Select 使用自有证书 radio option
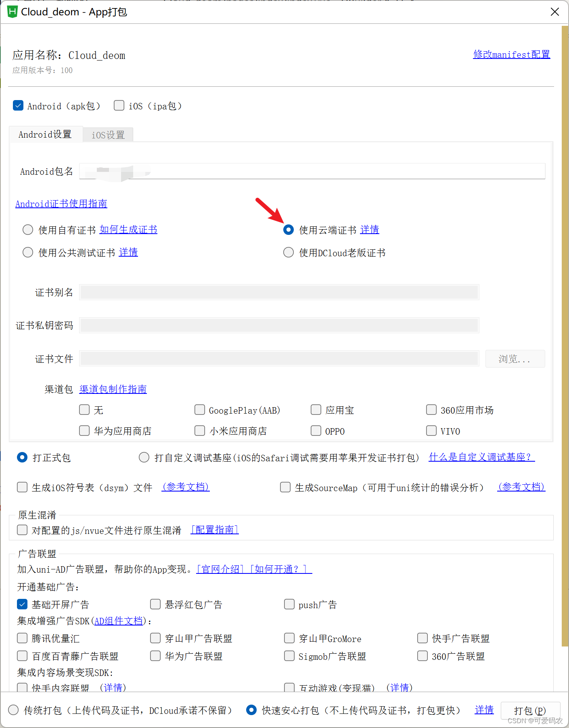 click(28, 230)
